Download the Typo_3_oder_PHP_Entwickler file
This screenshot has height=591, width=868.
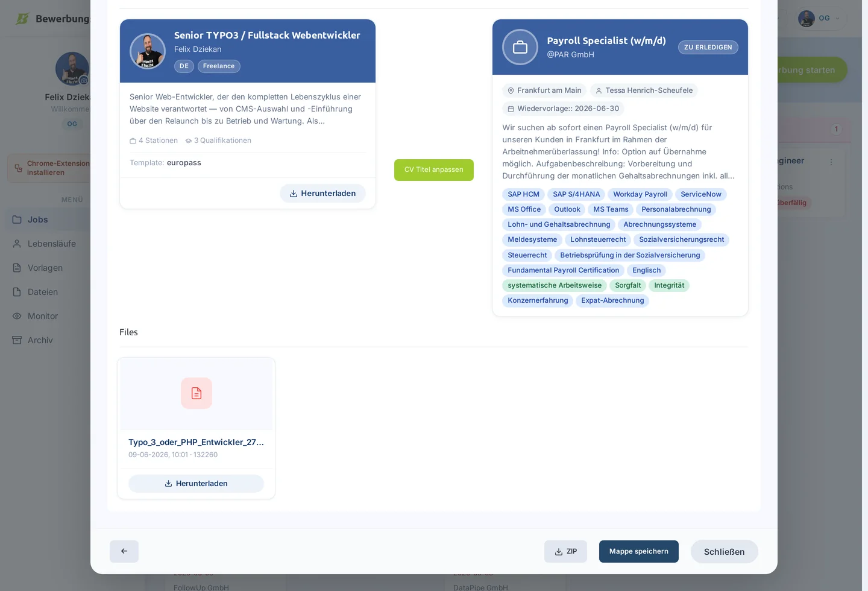point(197,484)
